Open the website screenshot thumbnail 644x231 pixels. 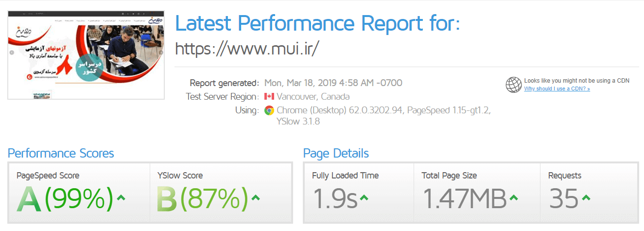86,54
